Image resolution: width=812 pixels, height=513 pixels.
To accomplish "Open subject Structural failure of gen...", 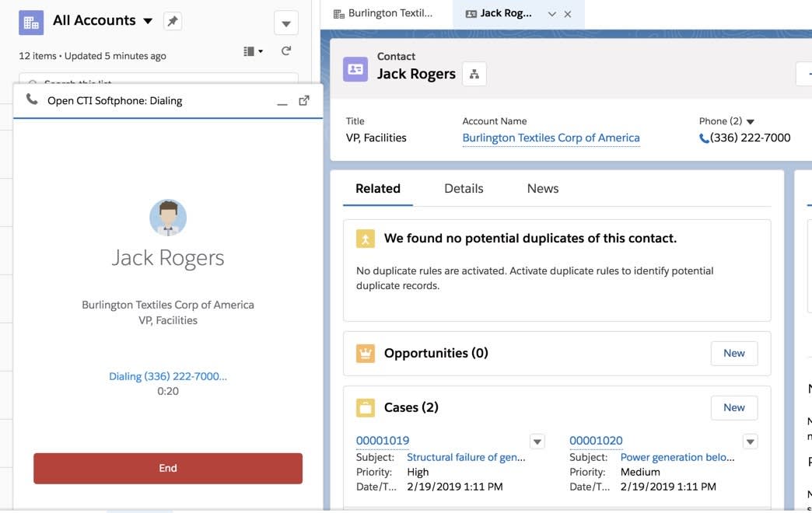I will (x=466, y=458).
